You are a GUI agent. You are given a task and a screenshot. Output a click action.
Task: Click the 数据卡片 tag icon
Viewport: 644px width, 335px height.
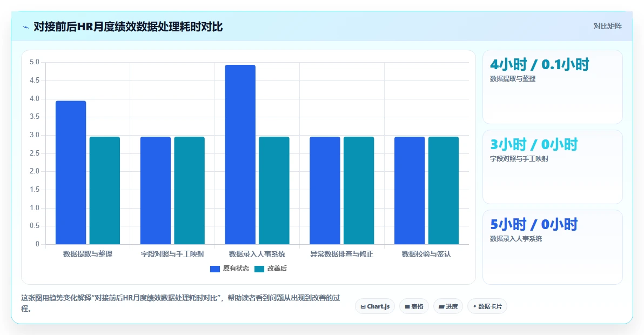475,306
